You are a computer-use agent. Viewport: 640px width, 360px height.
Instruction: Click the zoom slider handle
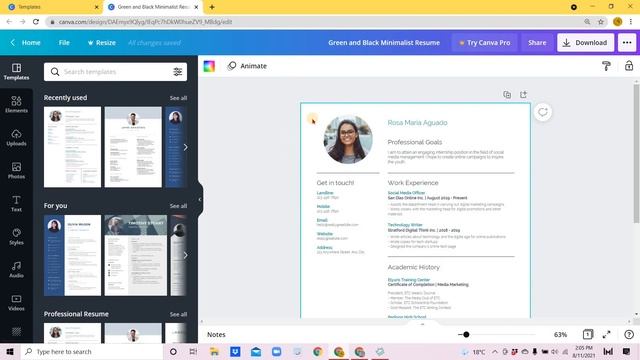click(x=466, y=335)
